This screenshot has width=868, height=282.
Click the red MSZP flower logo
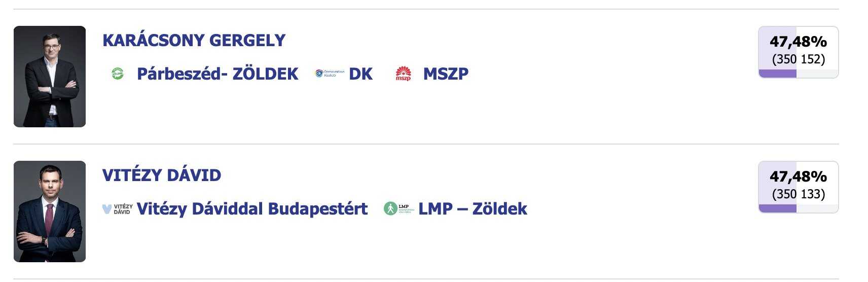(403, 74)
